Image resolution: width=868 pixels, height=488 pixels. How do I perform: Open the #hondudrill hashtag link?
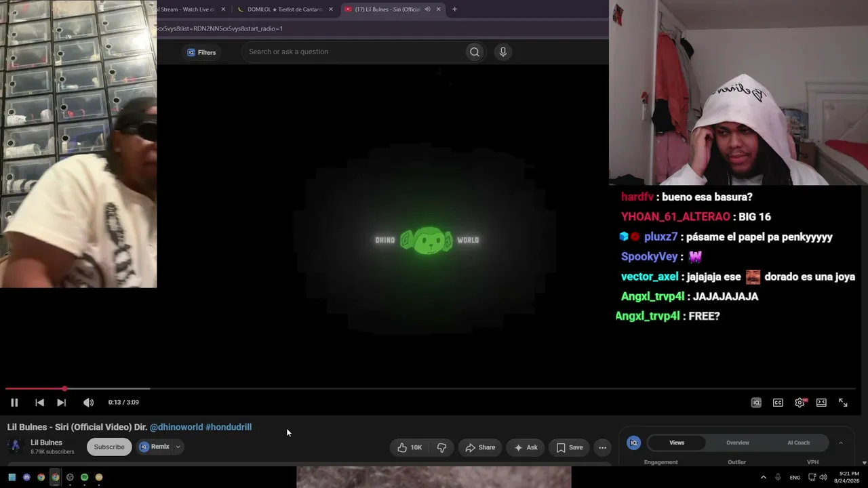229,427
